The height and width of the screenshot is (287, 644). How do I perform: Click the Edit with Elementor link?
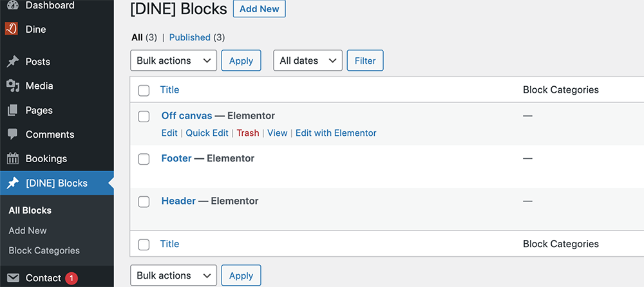coord(336,133)
